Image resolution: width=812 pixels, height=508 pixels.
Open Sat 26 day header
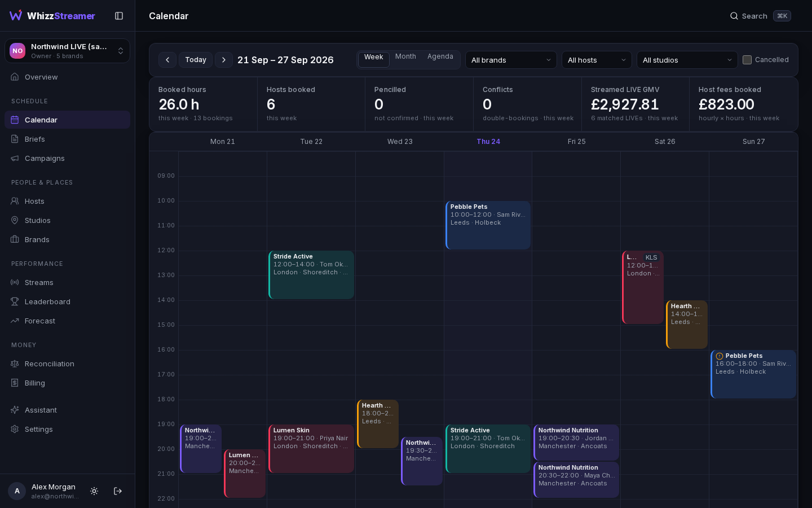pos(665,142)
